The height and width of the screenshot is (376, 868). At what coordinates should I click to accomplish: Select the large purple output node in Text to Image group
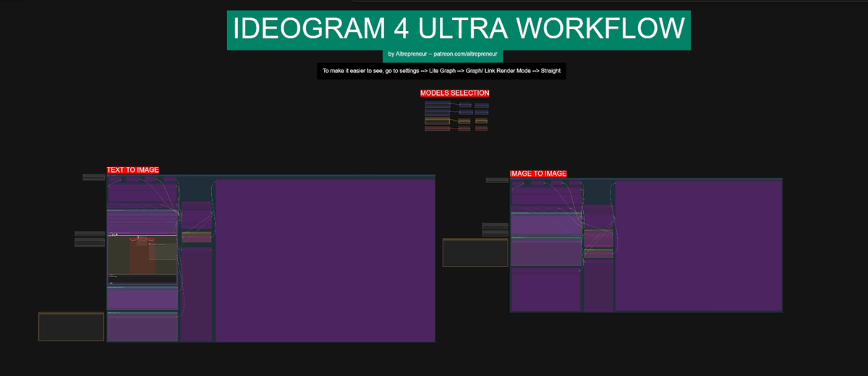click(325, 260)
